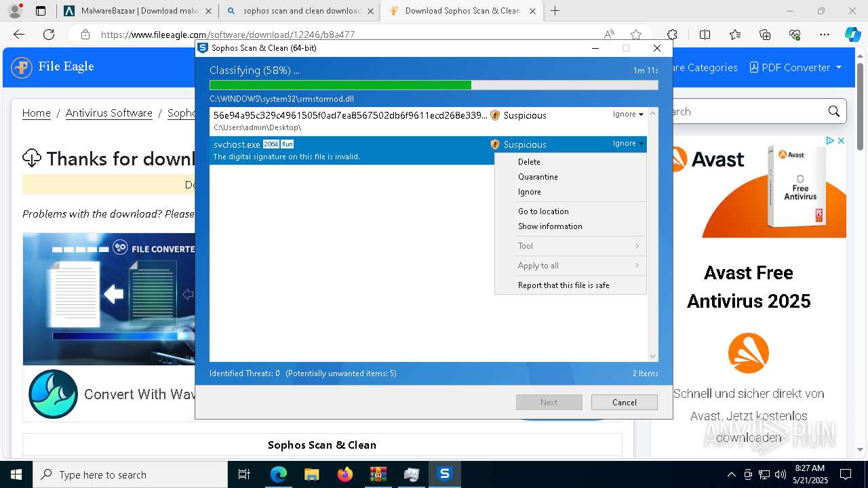Image resolution: width=868 pixels, height=488 pixels.
Task: Switch to sophos scan and clean search tab
Action: [301, 11]
